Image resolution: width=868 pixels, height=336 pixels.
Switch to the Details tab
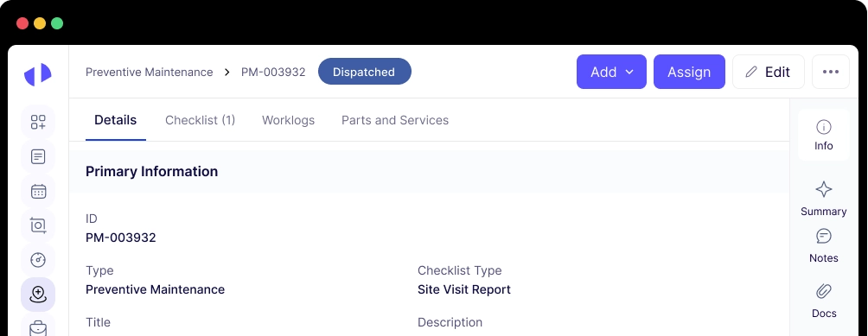(115, 120)
